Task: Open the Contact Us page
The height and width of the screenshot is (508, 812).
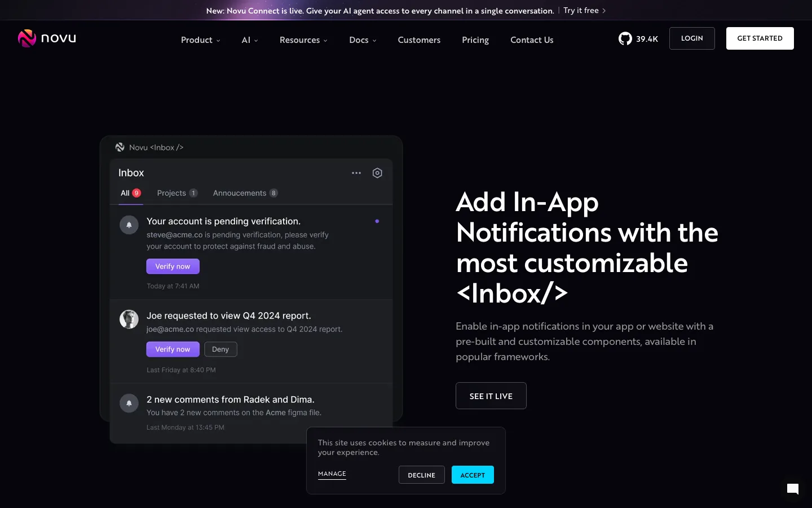Action: point(532,40)
